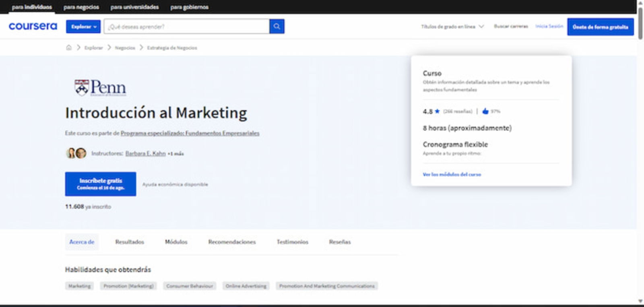Open the Explorar dropdown menu
The height and width of the screenshot is (307, 644).
(x=83, y=27)
